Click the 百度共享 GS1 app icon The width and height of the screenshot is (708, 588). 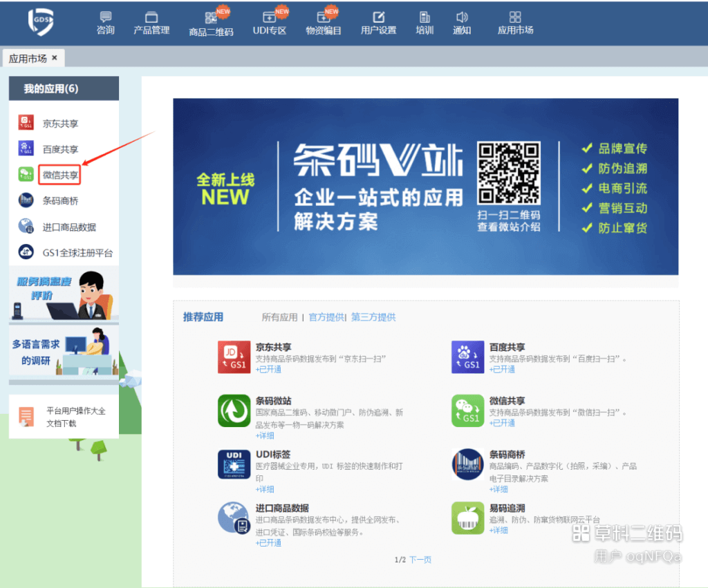click(x=468, y=357)
